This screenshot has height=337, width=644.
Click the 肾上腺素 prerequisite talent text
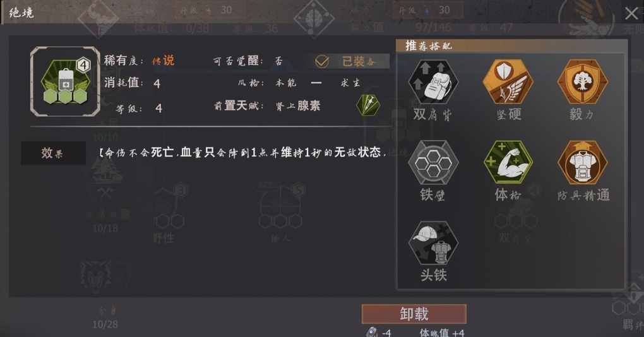click(x=298, y=106)
